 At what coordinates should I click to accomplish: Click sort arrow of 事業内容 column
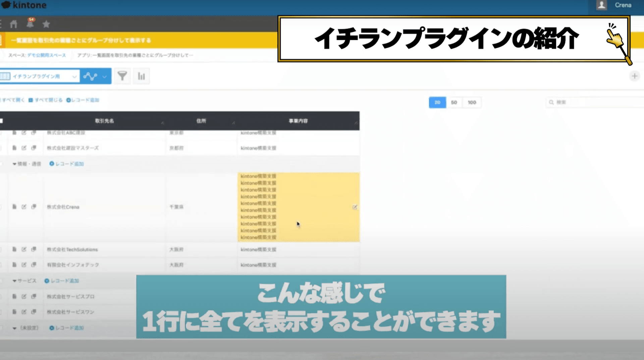(x=356, y=123)
